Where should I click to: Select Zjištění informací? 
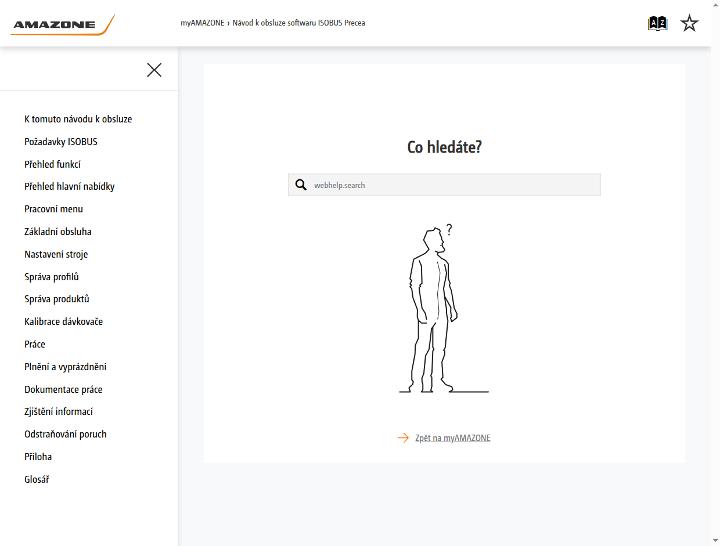(x=58, y=411)
